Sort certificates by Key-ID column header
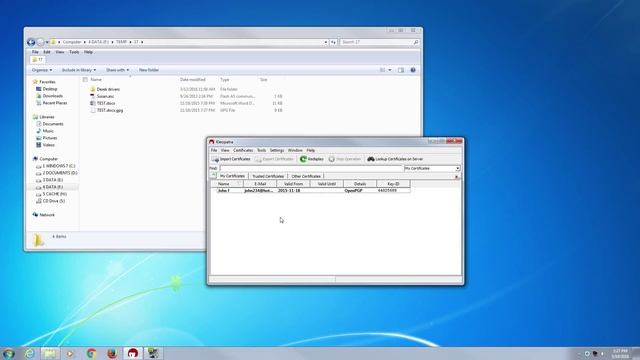This screenshot has width=640, height=360. pos(393,184)
